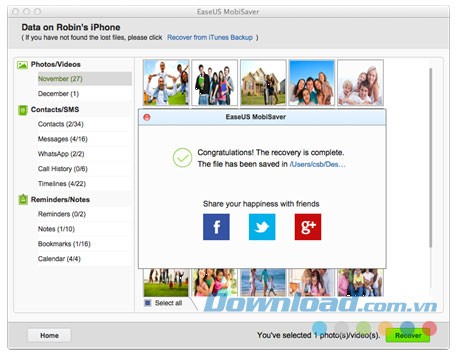Share recovery on Google Plus

coord(308,227)
